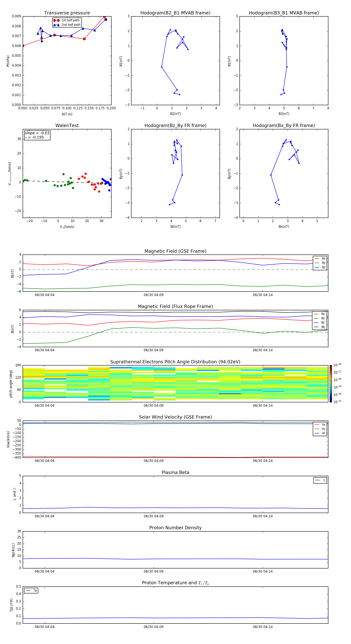The width and height of the screenshot is (351, 644).
Task: Click the 'Proton Temperature and Te/Tp' title
Action: coord(175,583)
